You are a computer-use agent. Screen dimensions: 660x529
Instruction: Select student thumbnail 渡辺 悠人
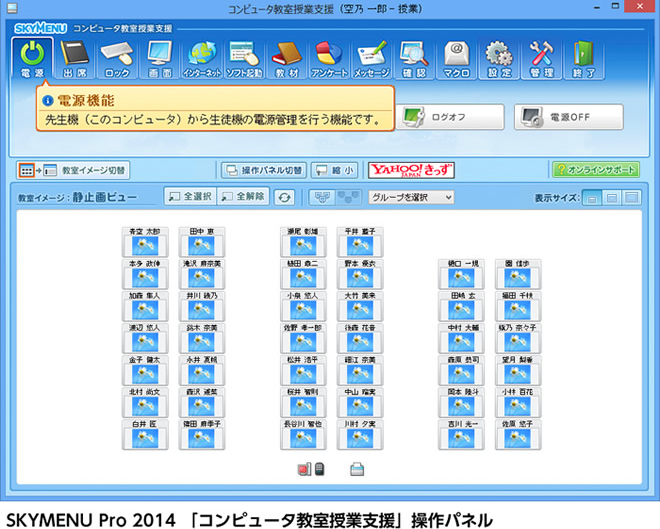145,338
